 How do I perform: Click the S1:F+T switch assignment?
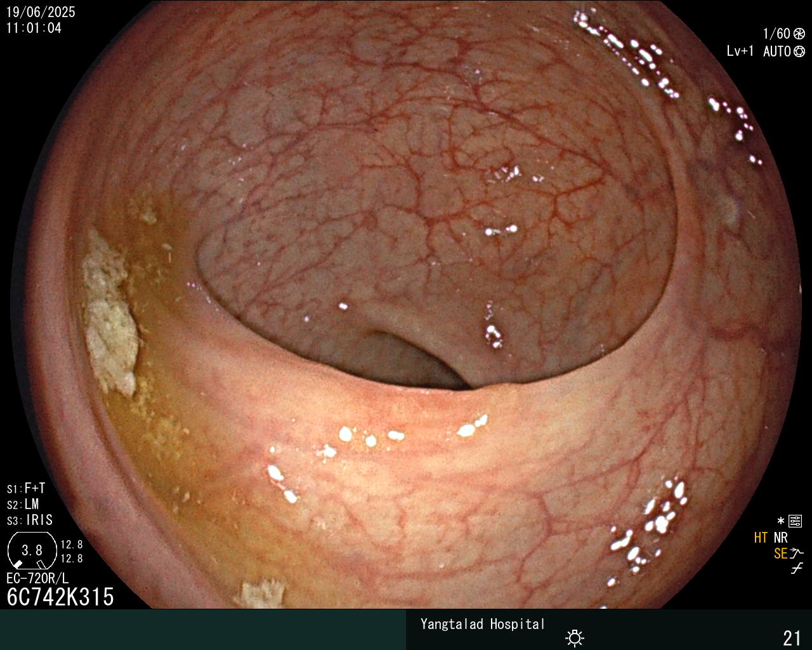click(26, 488)
